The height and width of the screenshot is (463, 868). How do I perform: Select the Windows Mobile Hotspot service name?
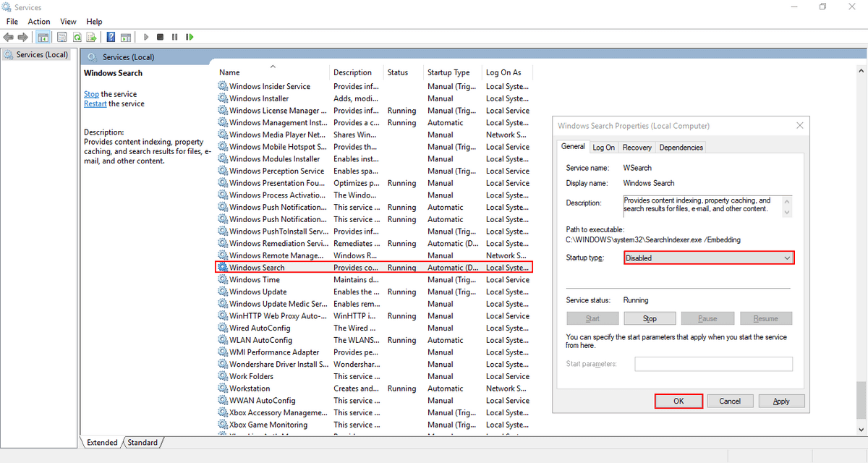point(278,147)
